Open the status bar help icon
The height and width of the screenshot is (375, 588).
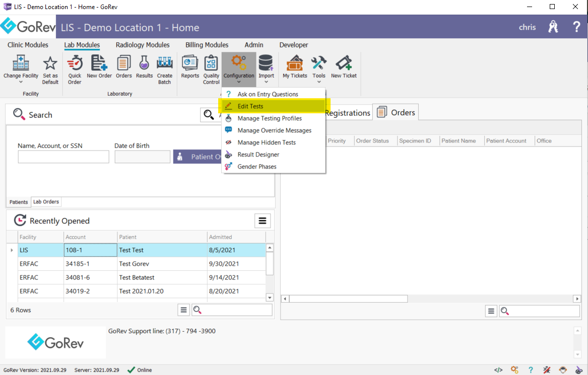[x=531, y=369]
